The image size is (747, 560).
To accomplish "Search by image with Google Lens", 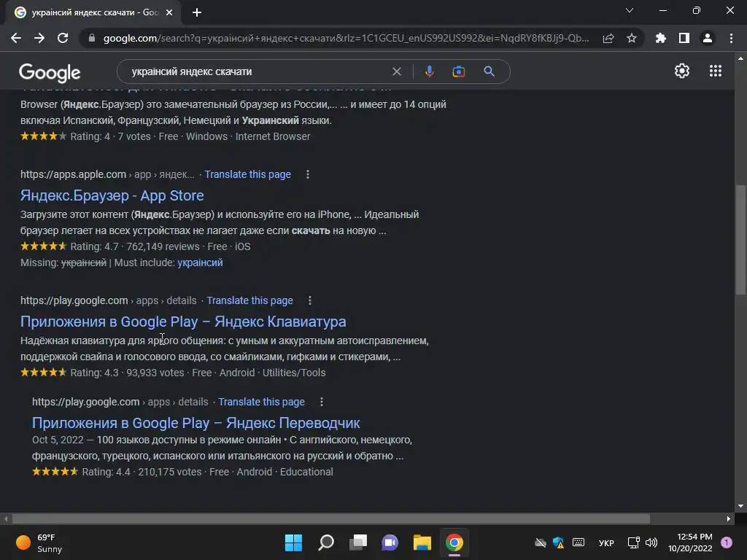I will pos(458,71).
